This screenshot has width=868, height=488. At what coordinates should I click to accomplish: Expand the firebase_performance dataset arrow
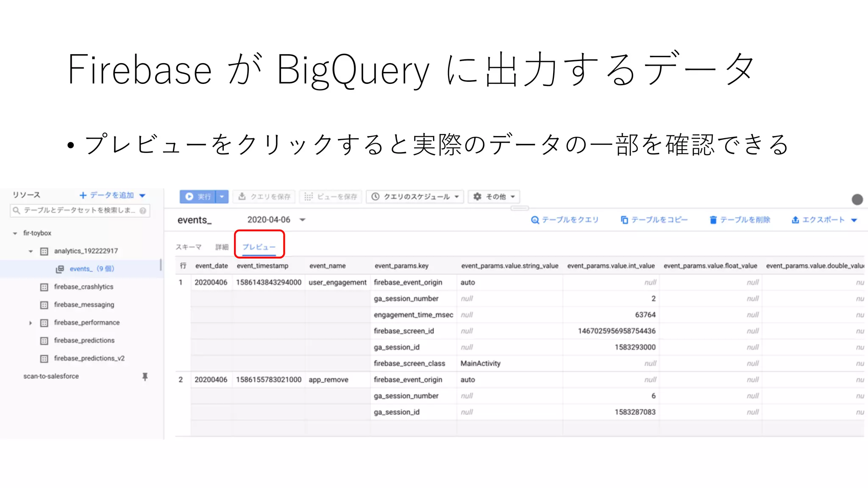click(31, 323)
